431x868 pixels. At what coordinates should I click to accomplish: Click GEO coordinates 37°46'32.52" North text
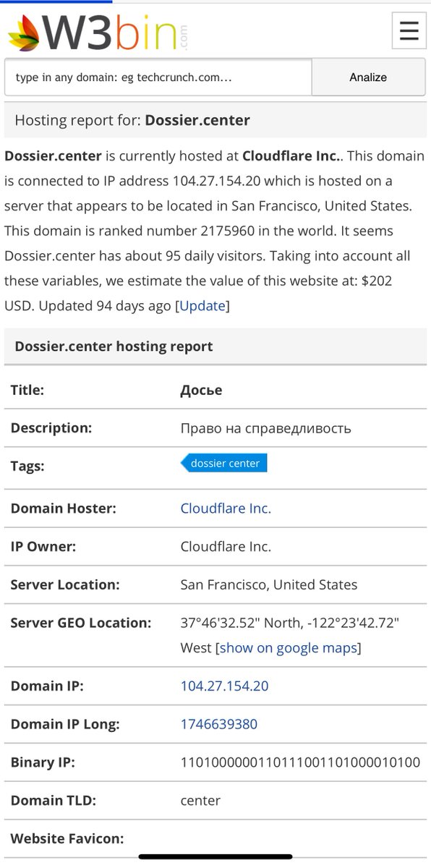[x=258, y=623]
